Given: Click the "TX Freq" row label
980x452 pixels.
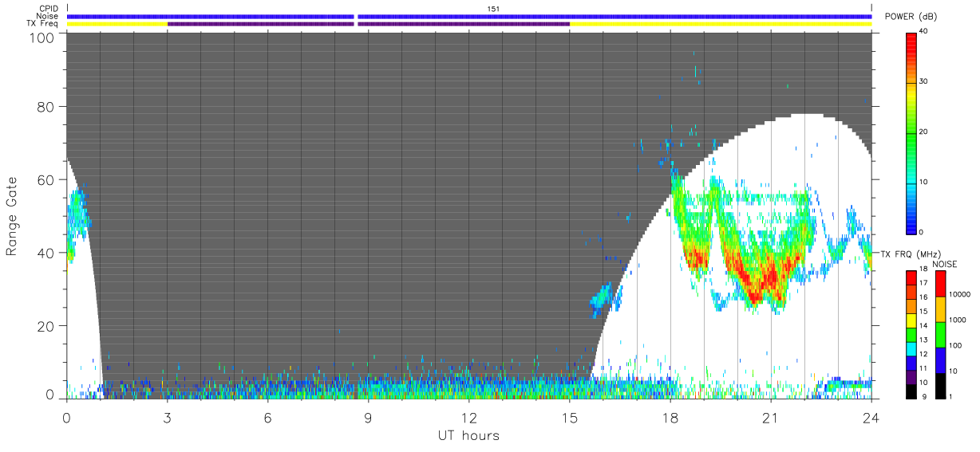Looking at the screenshot, I should [44, 24].
